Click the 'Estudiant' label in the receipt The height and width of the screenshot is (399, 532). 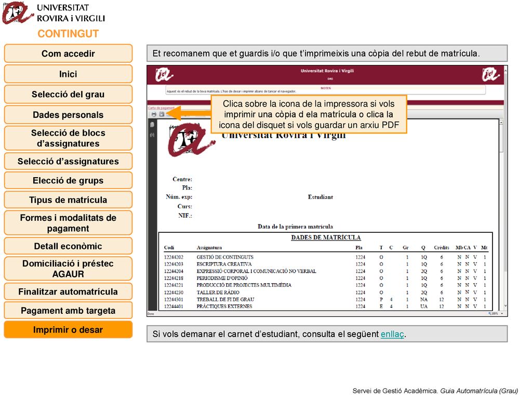pos(320,197)
